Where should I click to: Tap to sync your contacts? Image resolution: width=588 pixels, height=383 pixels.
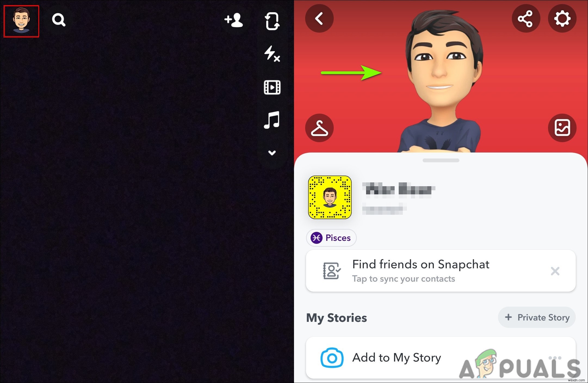pyautogui.click(x=404, y=279)
